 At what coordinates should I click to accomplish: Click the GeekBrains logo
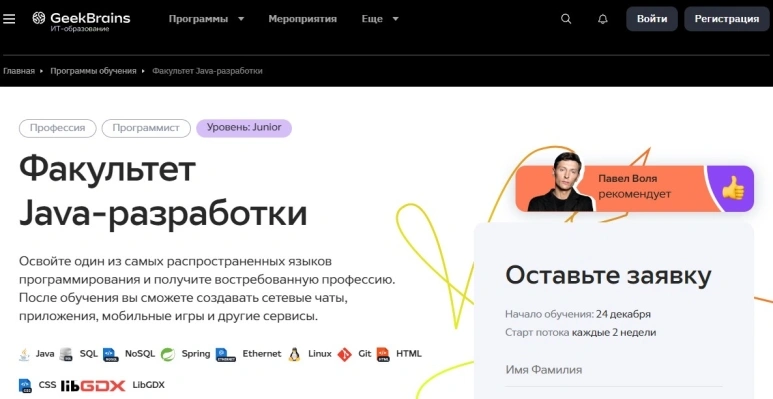tap(81, 21)
